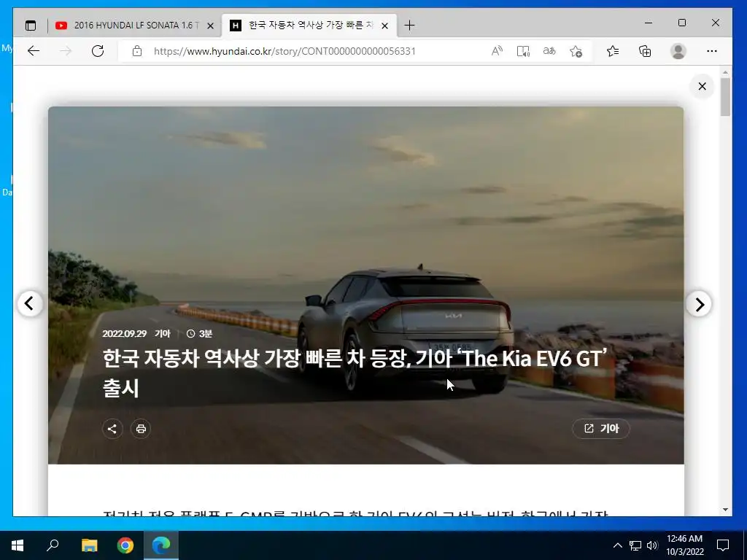Open the tab actions menu icon
747x560 pixels.
(x=31, y=26)
